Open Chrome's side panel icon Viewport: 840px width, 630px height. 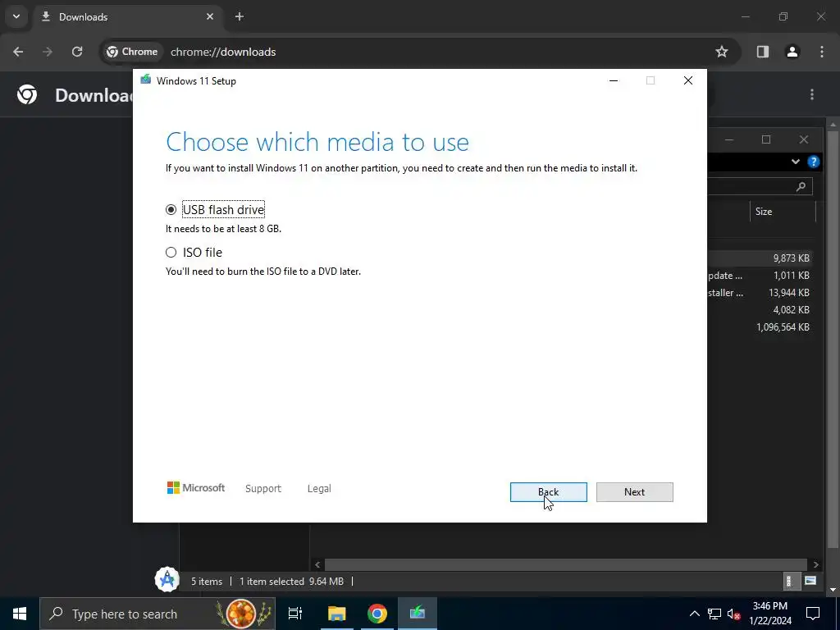[x=762, y=52]
